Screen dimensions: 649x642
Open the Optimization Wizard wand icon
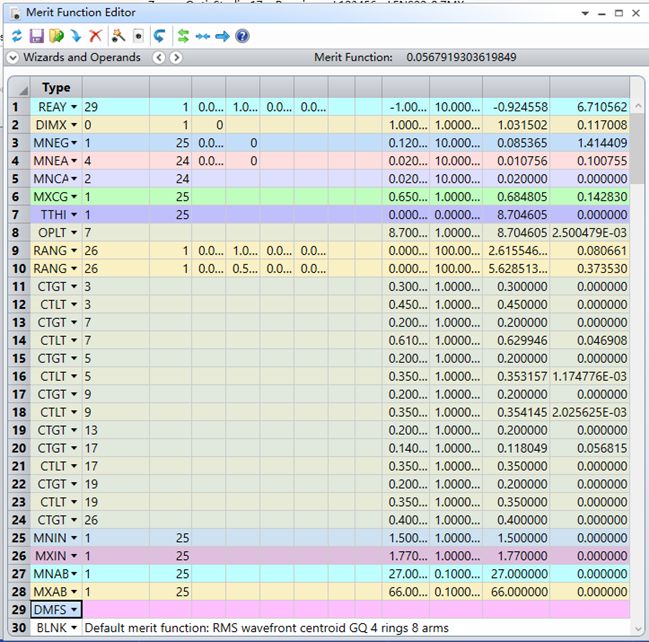point(117,36)
